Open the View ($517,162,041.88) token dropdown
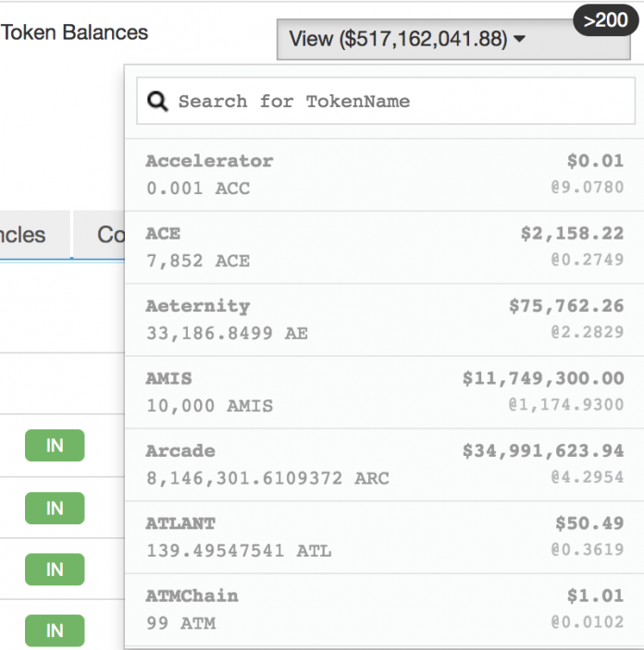 (x=453, y=40)
